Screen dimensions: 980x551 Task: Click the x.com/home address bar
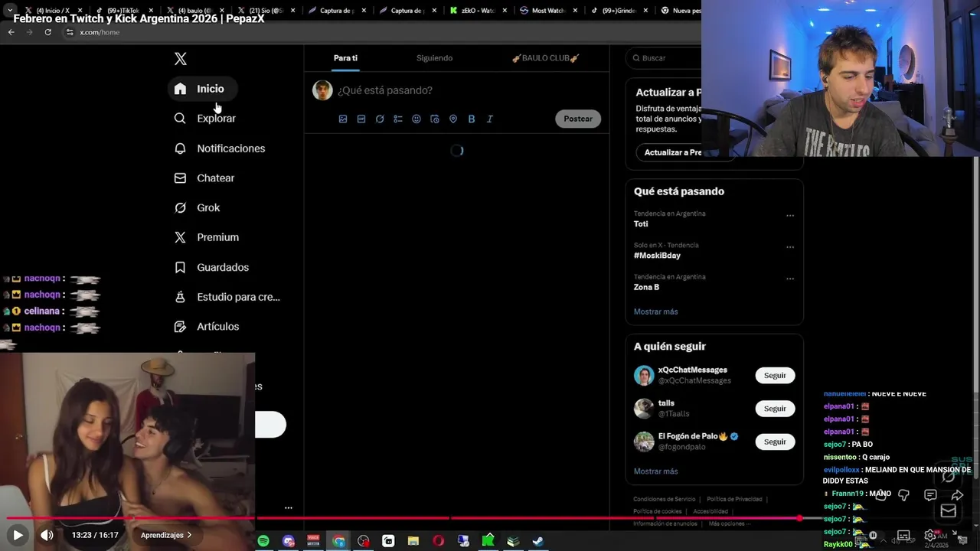(x=383, y=32)
